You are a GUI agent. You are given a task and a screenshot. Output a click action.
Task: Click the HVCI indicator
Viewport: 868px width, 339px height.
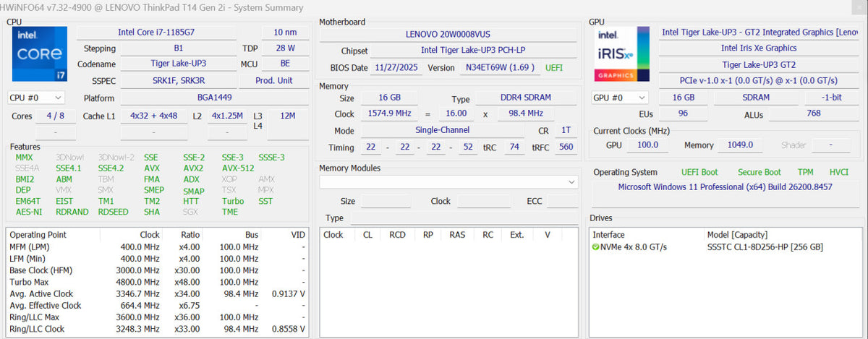click(838, 172)
